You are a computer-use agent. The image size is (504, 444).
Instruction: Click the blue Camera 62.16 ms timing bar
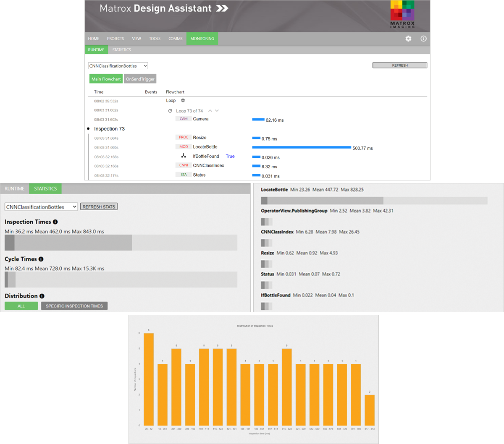coord(258,120)
